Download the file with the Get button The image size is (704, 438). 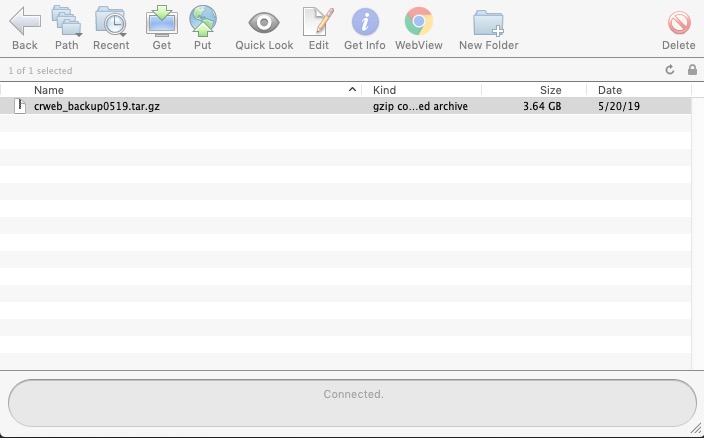[x=162, y=28]
